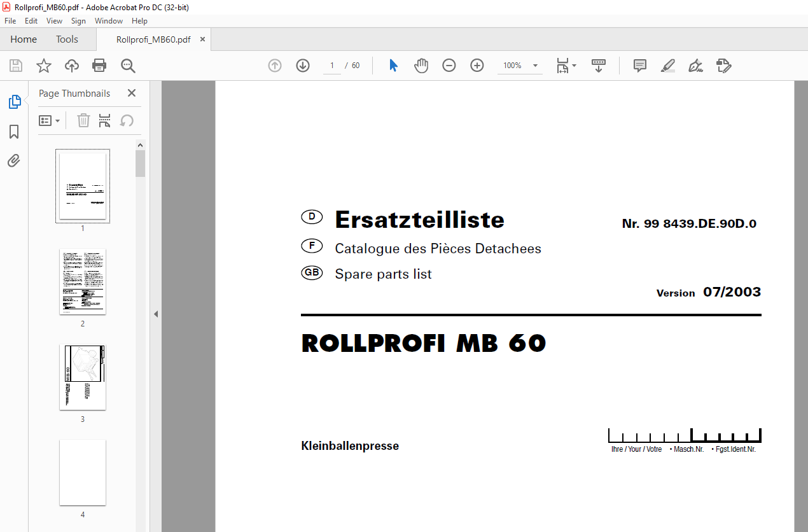
Task: Rotate pages with the rotate icon
Action: [x=127, y=120]
